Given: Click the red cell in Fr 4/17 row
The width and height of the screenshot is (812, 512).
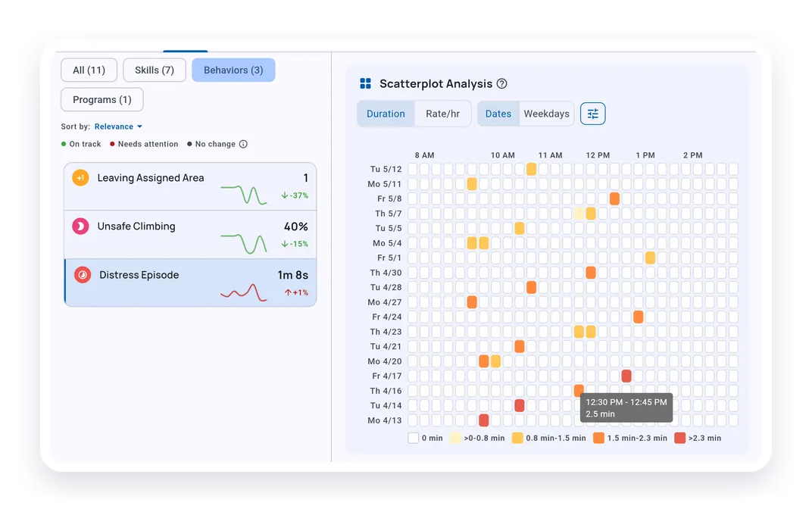Looking at the screenshot, I should tap(626, 376).
